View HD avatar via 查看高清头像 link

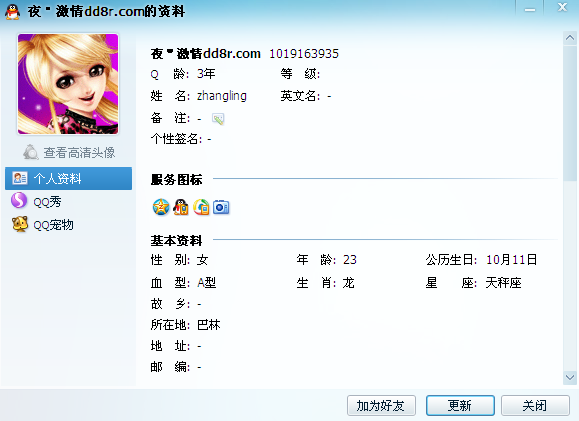[x=79, y=153]
